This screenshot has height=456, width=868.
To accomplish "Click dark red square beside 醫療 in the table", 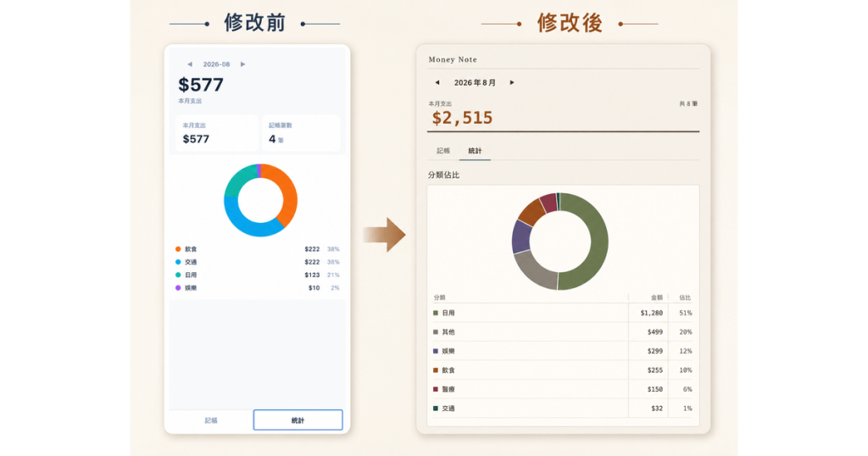I will 436,389.
